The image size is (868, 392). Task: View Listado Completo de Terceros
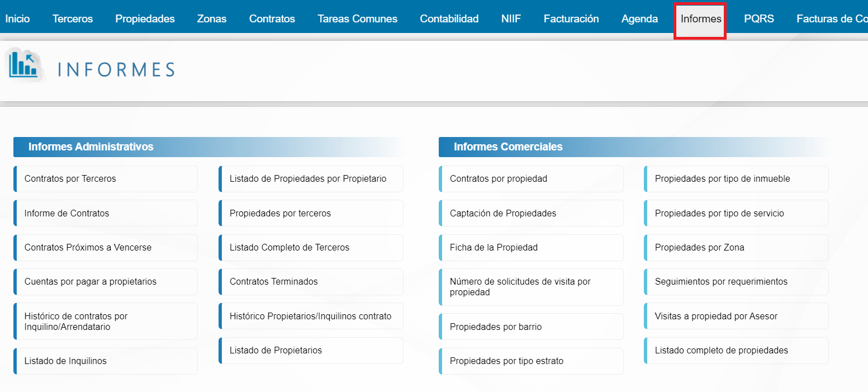coord(311,248)
